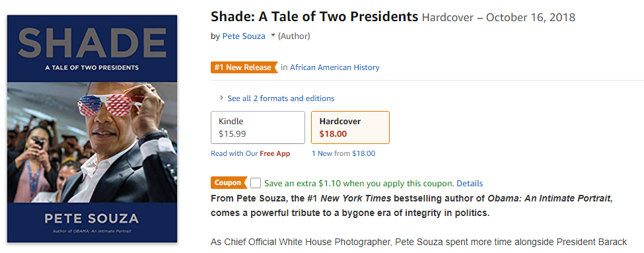The width and height of the screenshot is (644, 253).
Task: Click the Read with Our Free App link
Action: (x=250, y=154)
